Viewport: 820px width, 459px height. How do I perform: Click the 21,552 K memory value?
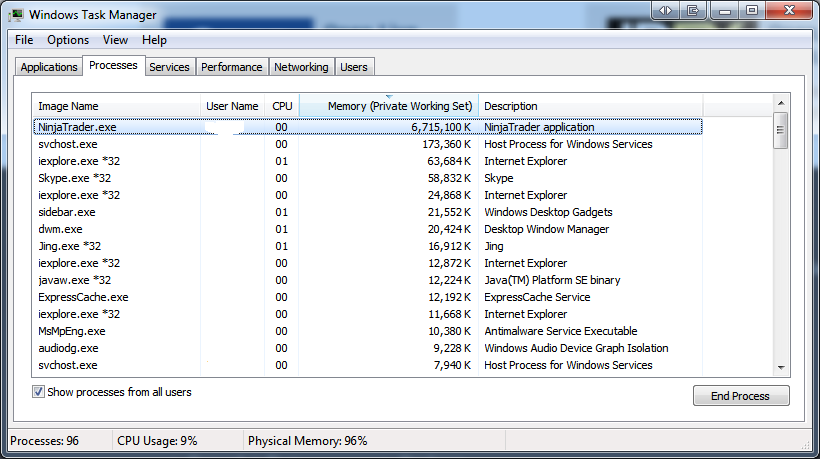449,212
